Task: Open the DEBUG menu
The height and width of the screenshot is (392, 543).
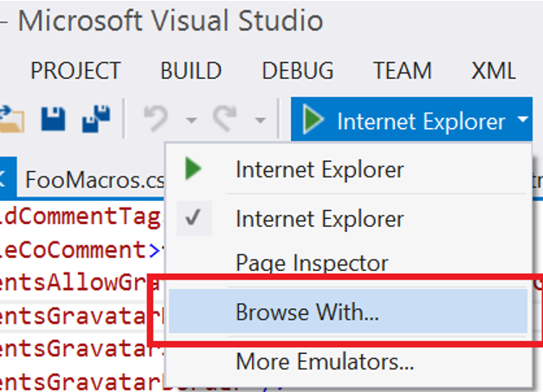Action: (x=298, y=71)
